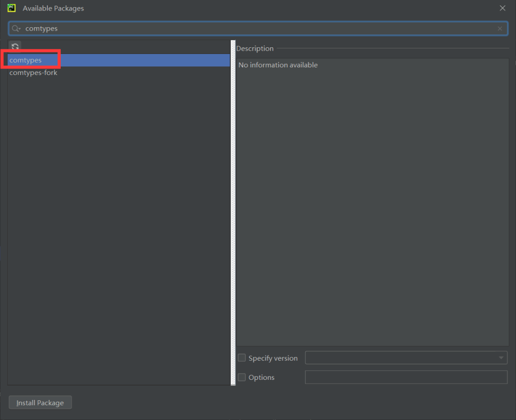The width and height of the screenshot is (516, 420).
Task: Click the Specify version label text
Action: click(273, 358)
